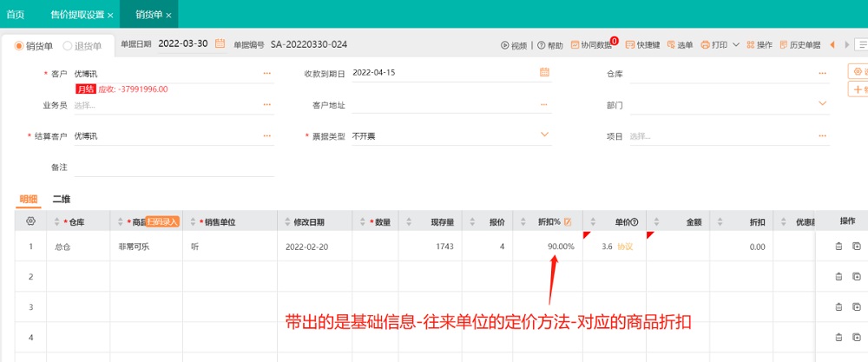Image resolution: width=868 pixels, height=362 pixels.
Task: Click into the 备注 input field
Action: click(x=174, y=167)
